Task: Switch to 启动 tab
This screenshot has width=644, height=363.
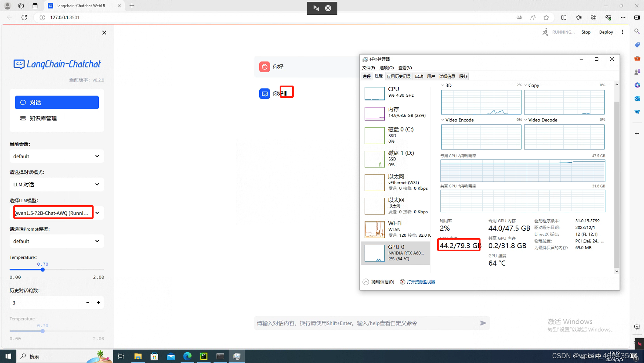Action: pos(419,76)
